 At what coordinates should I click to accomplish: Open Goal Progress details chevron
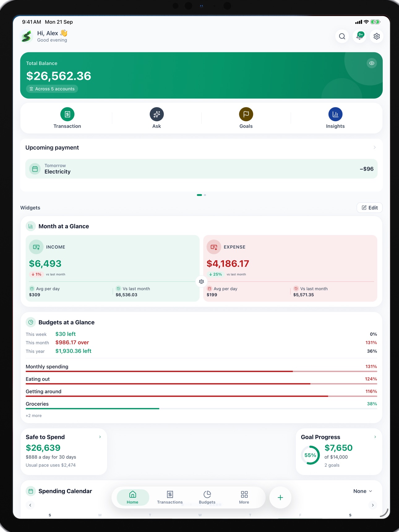coord(375,437)
